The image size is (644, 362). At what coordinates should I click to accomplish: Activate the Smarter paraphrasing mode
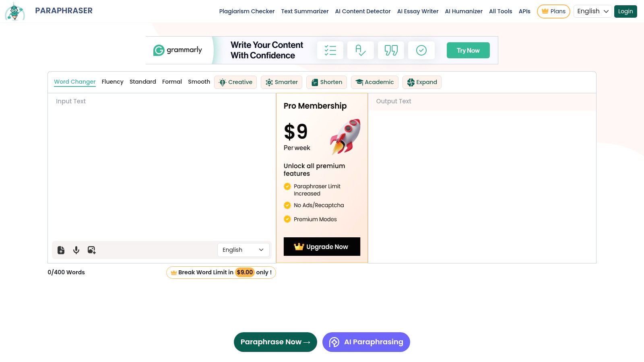pyautogui.click(x=281, y=82)
